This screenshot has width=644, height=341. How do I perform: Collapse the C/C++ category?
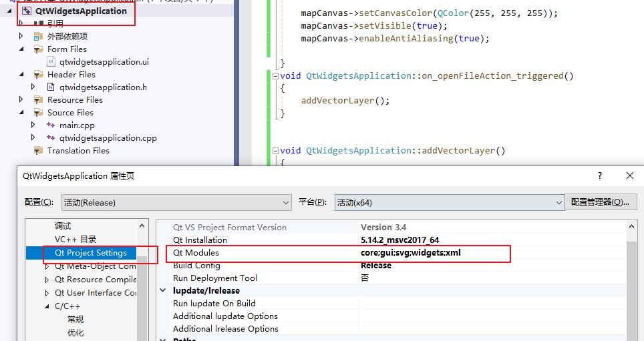pos(47,306)
